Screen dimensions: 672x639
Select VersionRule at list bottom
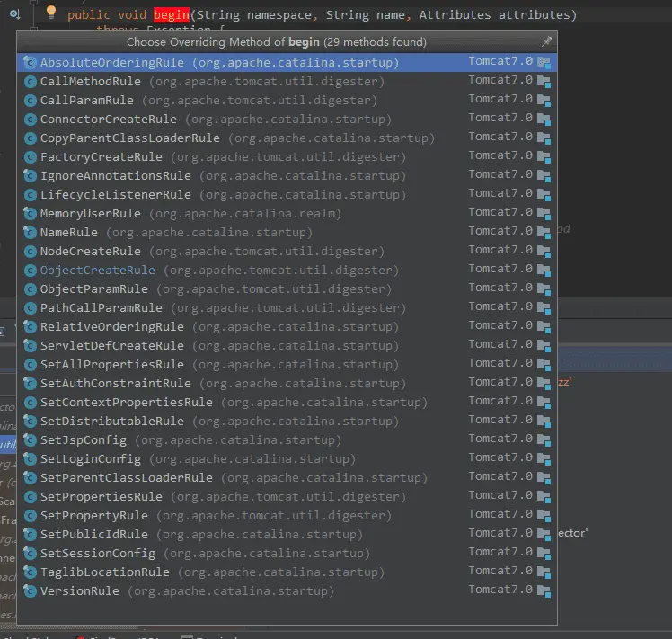[x=287, y=590]
